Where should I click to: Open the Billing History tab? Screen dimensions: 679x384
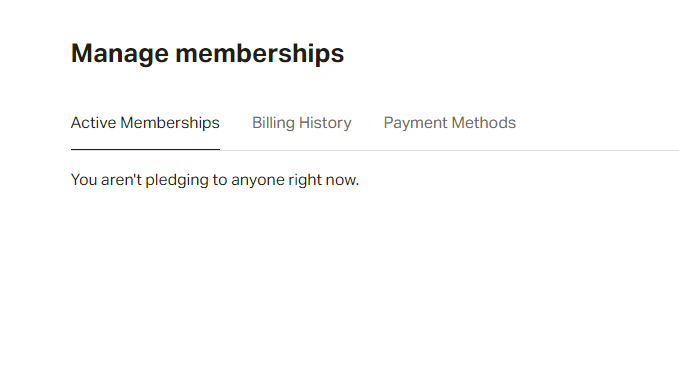coord(301,123)
